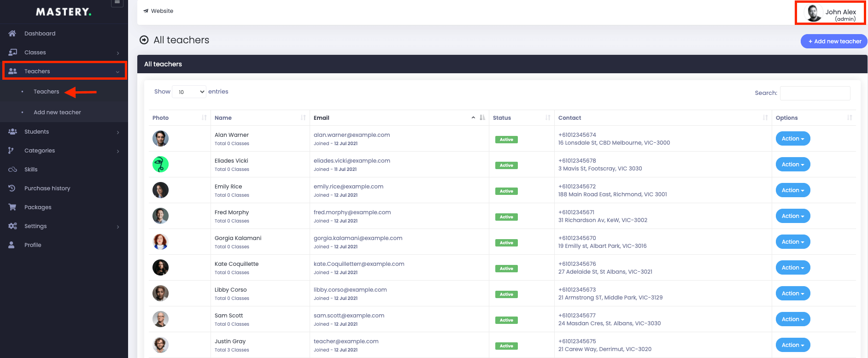Image resolution: width=868 pixels, height=358 pixels.
Task: Open Profile from the sidebar
Action: [x=33, y=245]
